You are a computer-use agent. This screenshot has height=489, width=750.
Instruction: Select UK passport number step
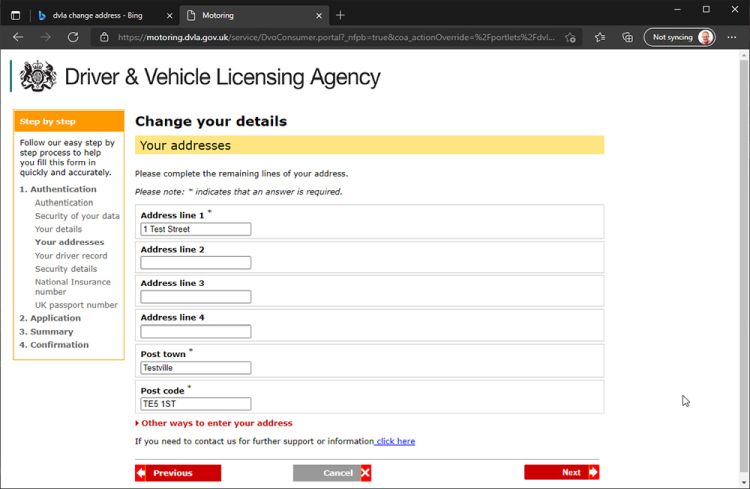pos(76,305)
